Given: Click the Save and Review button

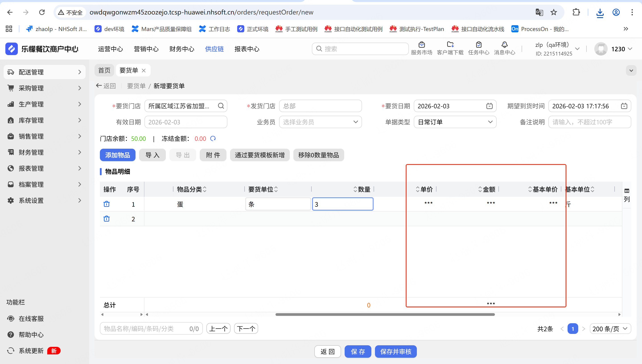Looking at the screenshot, I should (395, 352).
